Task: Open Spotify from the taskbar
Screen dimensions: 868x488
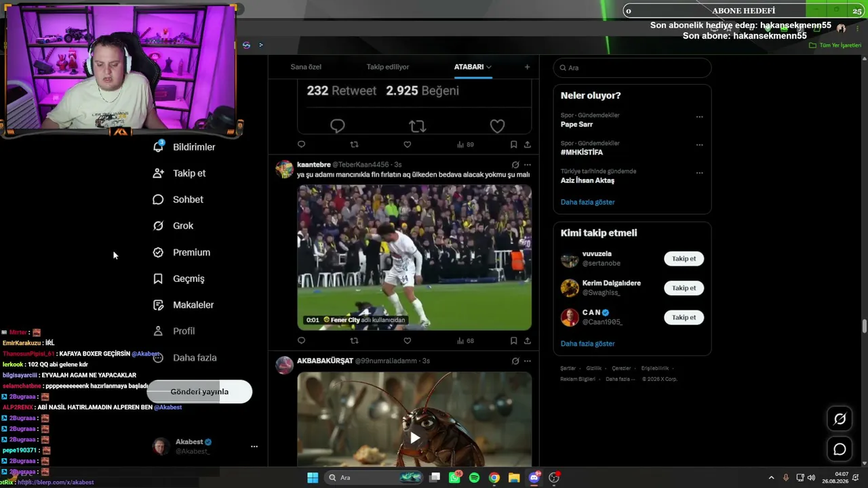Action: pos(474,478)
